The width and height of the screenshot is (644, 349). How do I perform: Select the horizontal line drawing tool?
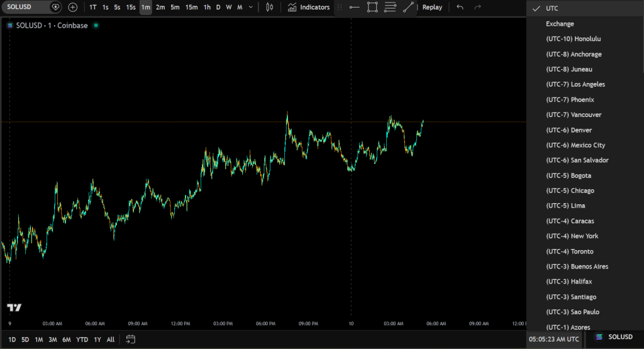(x=355, y=7)
